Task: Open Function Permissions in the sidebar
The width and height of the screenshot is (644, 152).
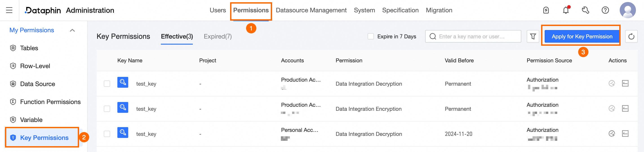Action: pos(50,102)
